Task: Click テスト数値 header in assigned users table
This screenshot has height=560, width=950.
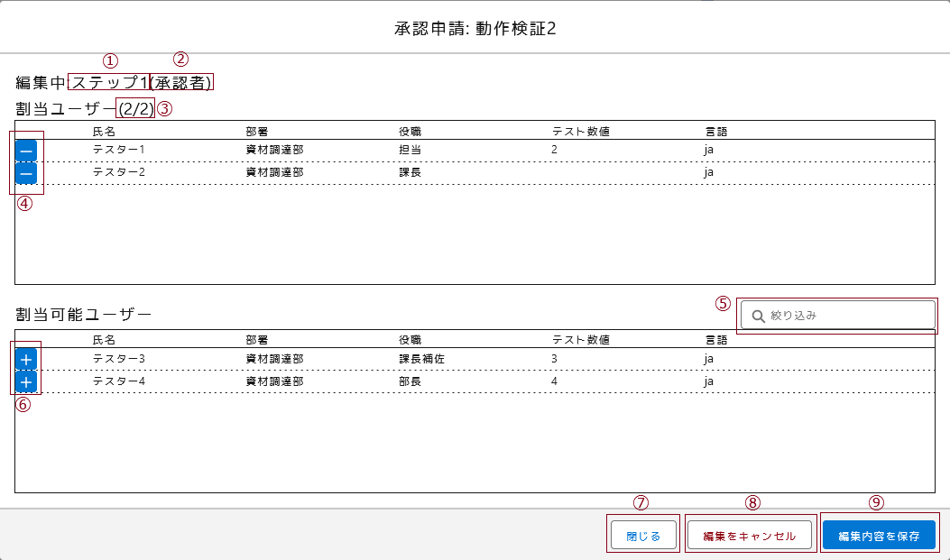Action: pos(580,132)
